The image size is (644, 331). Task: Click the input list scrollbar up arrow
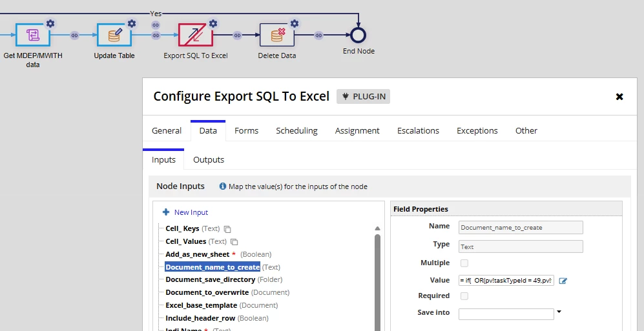click(x=377, y=228)
